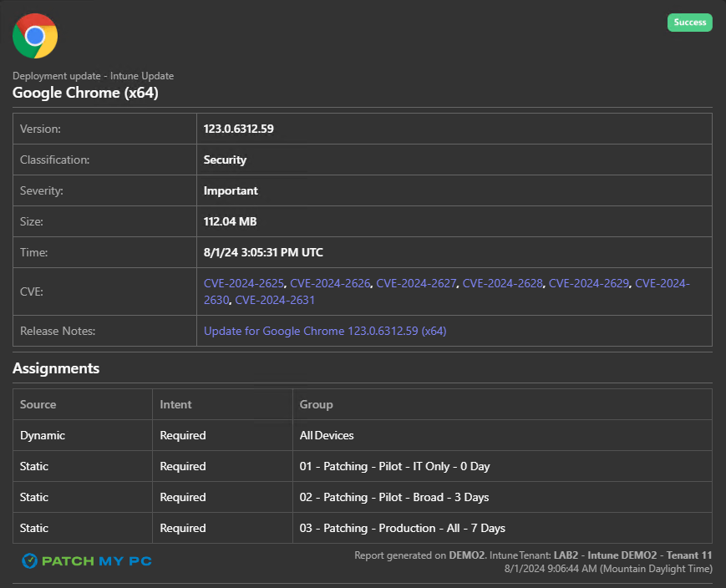Click the All Devices group cell

tap(327, 436)
